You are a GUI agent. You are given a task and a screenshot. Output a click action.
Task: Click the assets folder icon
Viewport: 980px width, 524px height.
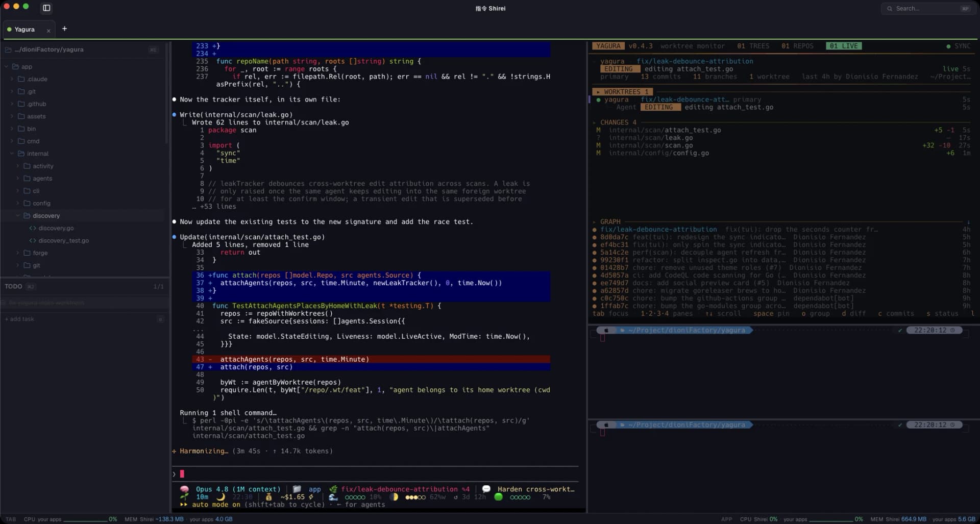21,116
